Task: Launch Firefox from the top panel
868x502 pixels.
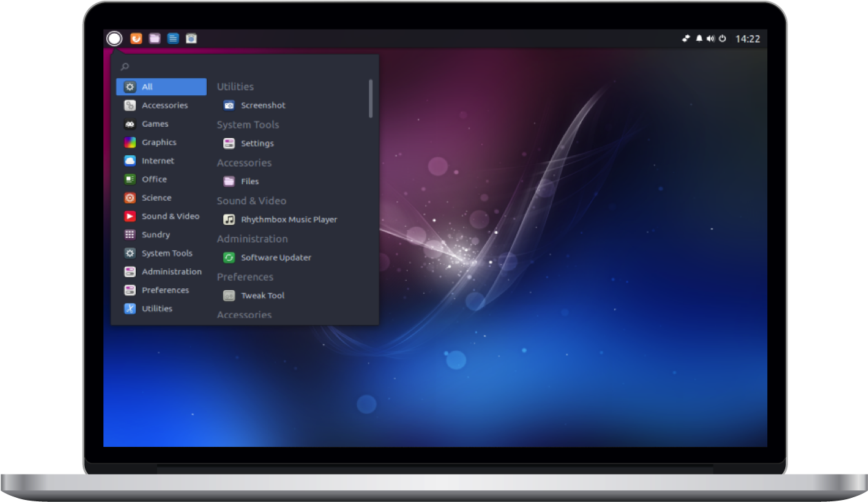Action: coord(135,38)
